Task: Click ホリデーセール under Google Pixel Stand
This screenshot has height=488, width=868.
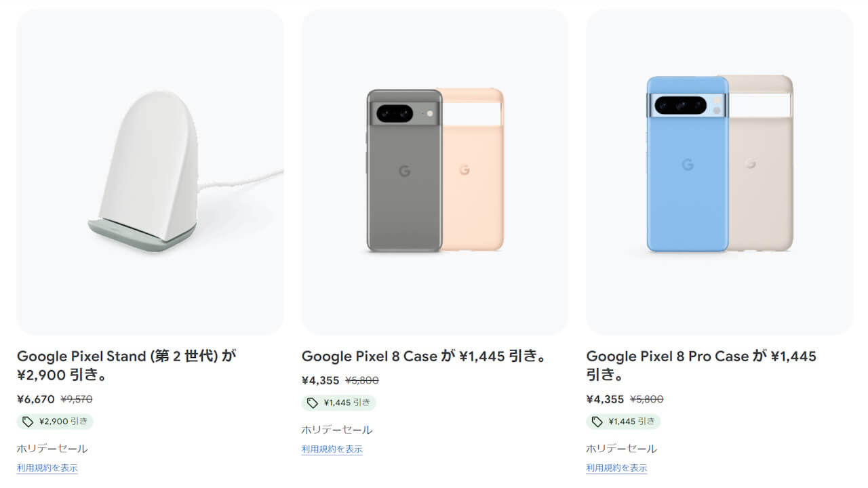Action: click(x=51, y=448)
